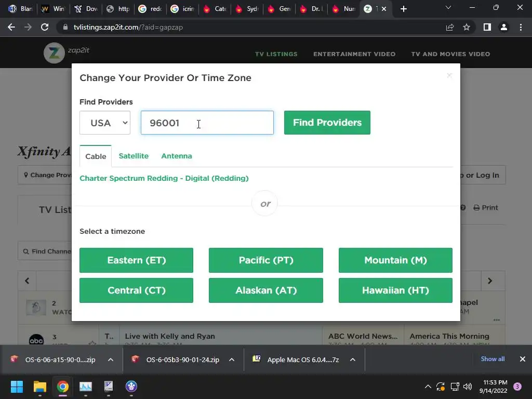Show hidden system tray icons
The width and height of the screenshot is (532, 399).
point(428,387)
